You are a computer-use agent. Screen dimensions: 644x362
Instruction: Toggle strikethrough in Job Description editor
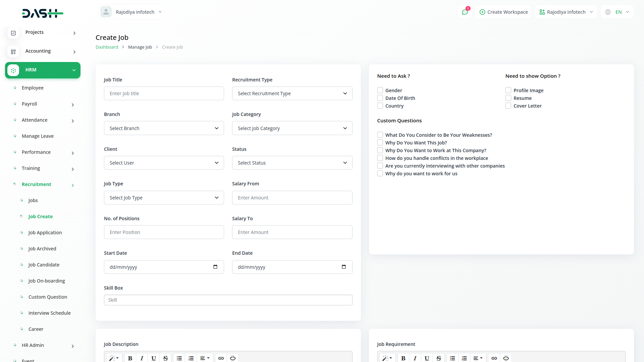click(165, 358)
